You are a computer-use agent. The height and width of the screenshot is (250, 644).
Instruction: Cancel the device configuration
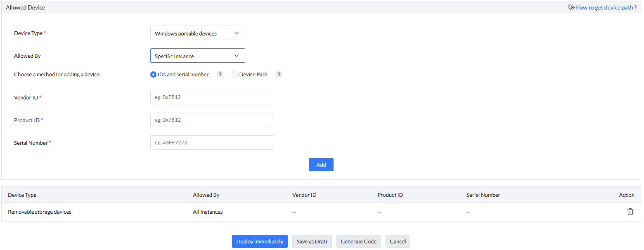pyautogui.click(x=398, y=241)
